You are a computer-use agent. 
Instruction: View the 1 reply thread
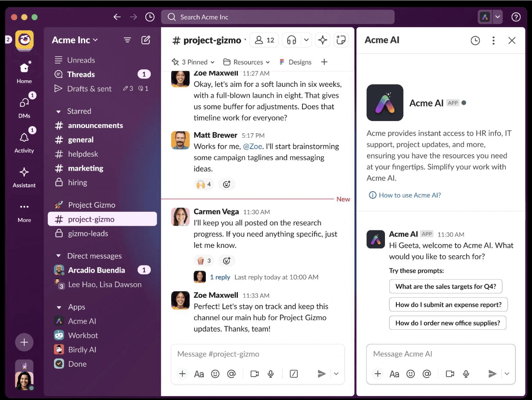tap(220, 277)
